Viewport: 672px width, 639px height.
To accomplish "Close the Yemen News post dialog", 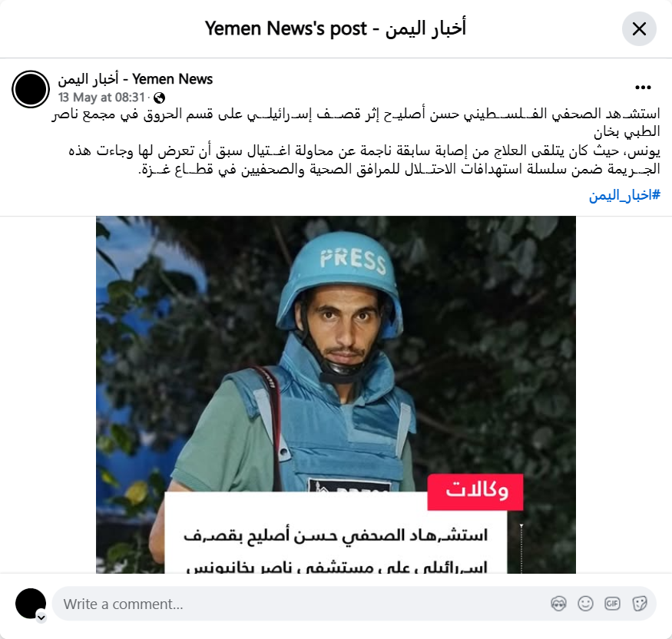I will [x=639, y=29].
